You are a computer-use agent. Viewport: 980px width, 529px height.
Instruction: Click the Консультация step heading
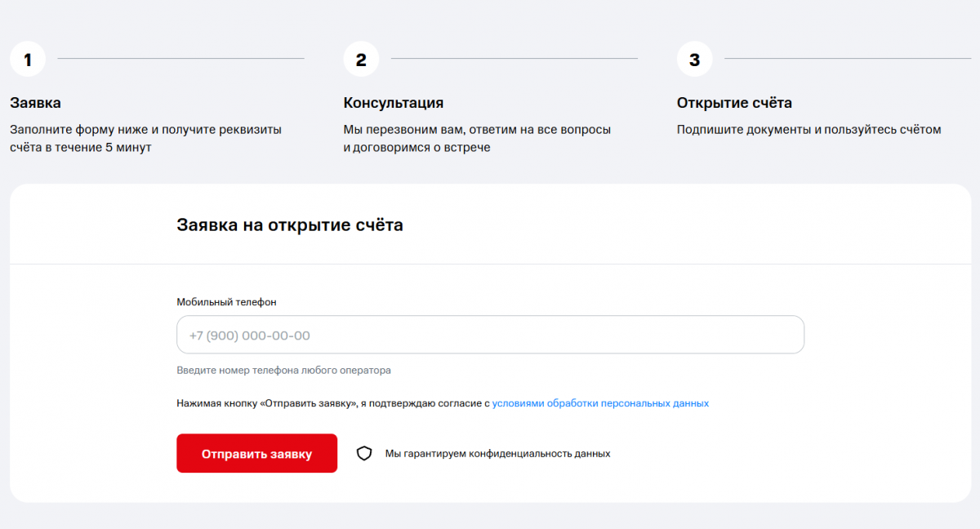pos(394,103)
